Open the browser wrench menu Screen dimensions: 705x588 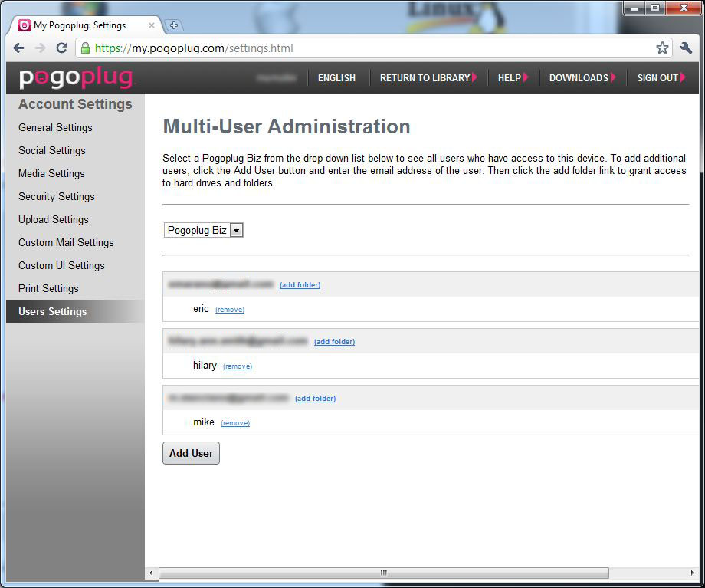[686, 48]
